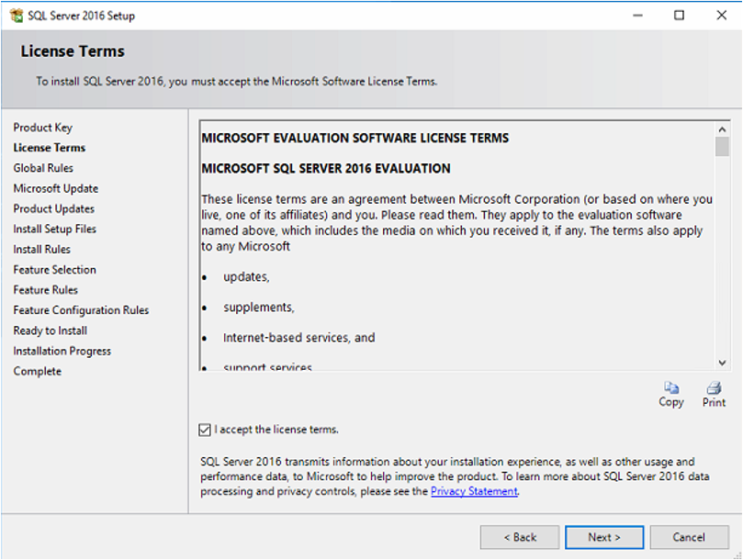Viewport: 743px width, 560px height.
Task: Select the Complete step
Action: (x=38, y=372)
